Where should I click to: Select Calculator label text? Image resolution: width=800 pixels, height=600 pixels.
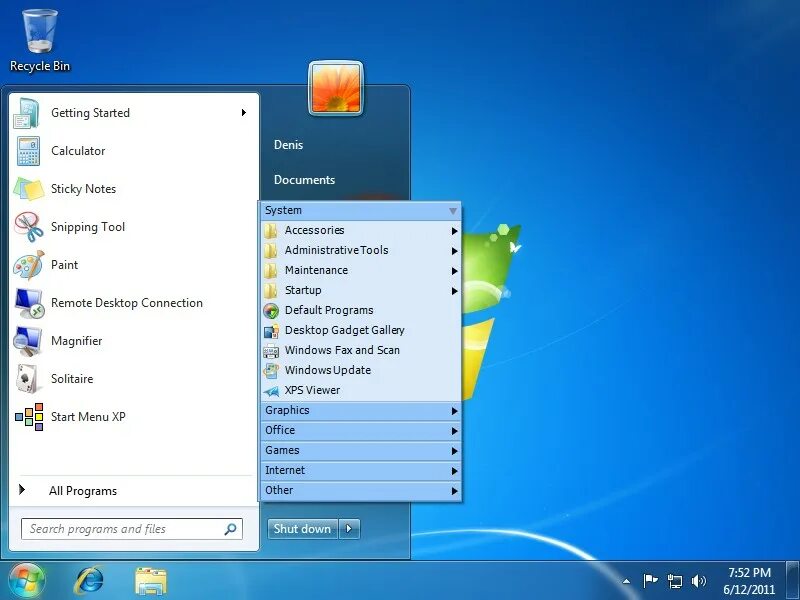78,151
